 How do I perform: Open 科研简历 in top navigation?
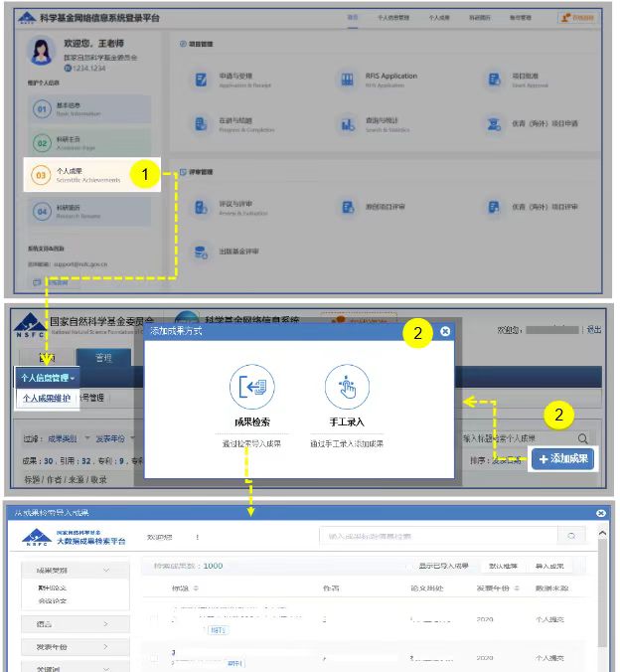(x=480, y=18)
